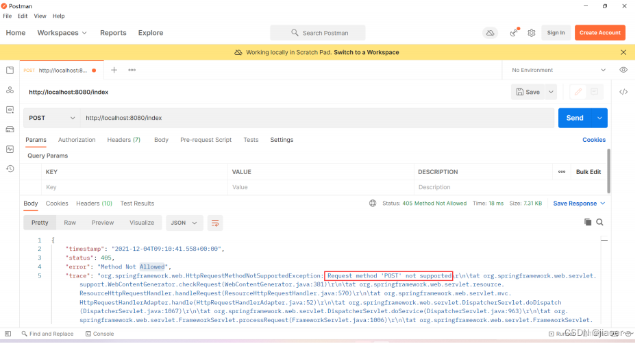Click the network globe icon near status
This screenshot has width=644, height=344.
(373, 204)
